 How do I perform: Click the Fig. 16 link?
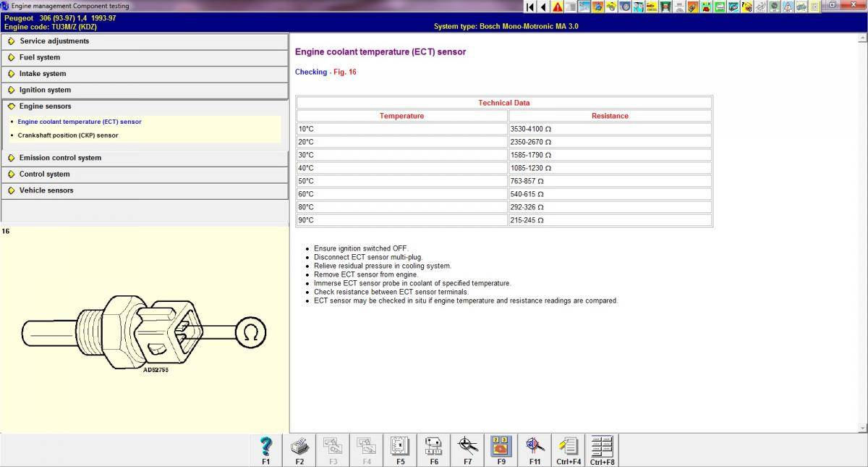[x=344, y=72]
